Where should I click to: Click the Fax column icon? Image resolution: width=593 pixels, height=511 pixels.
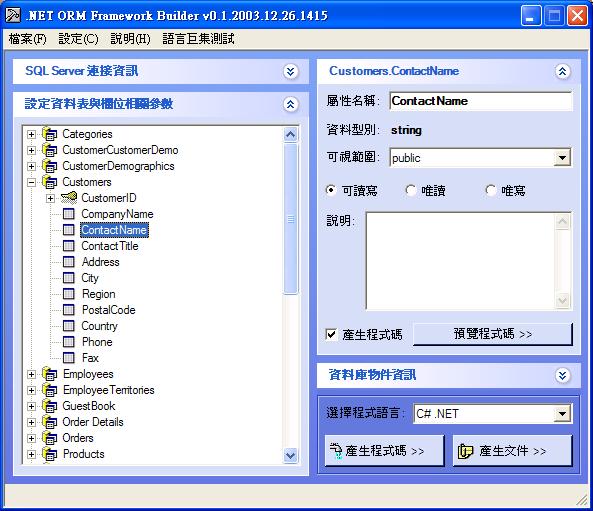click(x=68, y=358)
